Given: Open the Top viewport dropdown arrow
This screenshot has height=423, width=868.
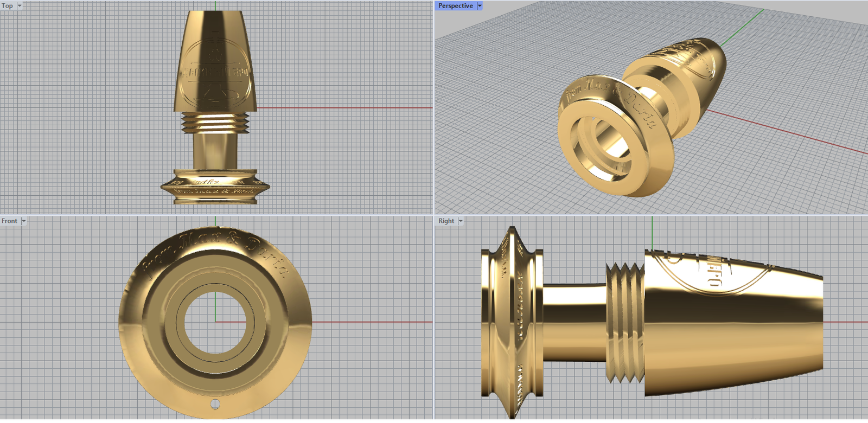Looking at the screenshot, I should coord(20,6).
